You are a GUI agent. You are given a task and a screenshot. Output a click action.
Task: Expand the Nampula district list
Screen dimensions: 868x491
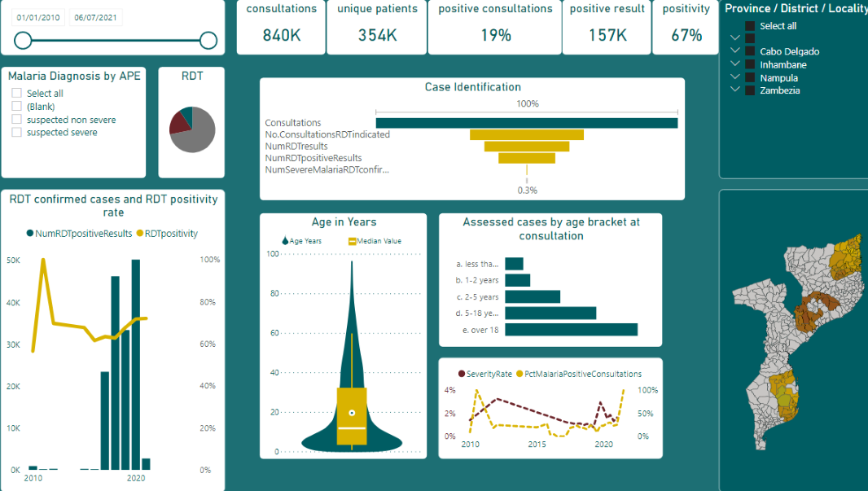[x=735, y=77]
